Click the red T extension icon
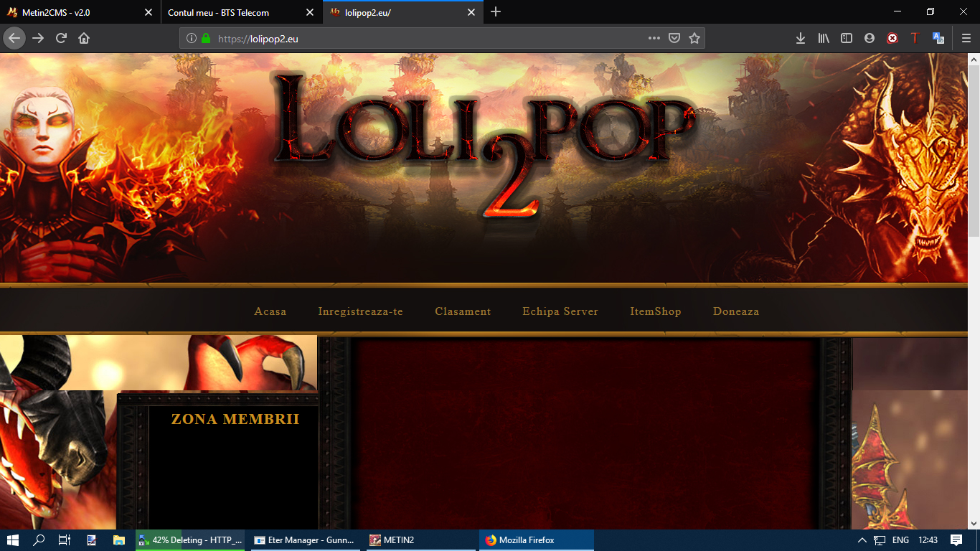The image size is (980, 551). 915,39
